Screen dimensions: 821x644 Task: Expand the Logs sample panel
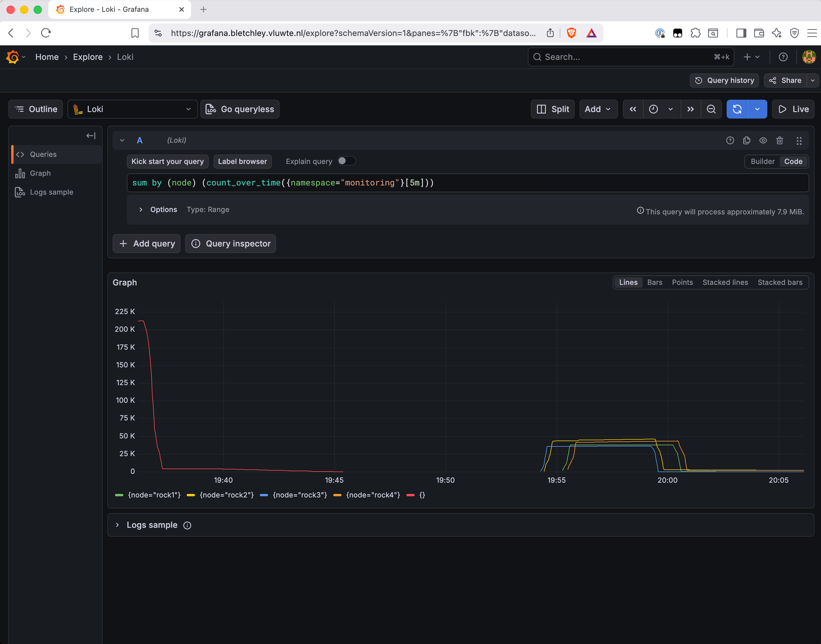(117, 525)
